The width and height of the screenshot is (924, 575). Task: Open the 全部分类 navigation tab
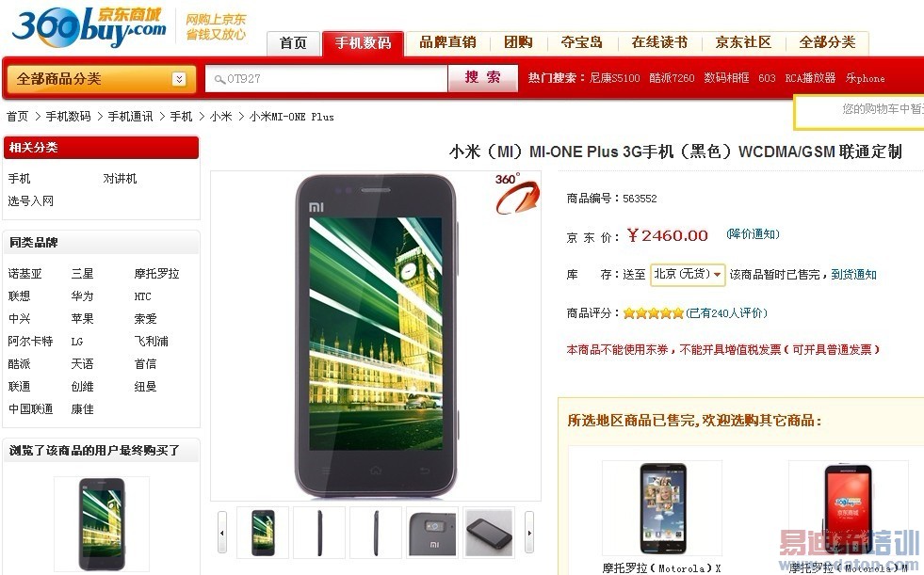point(827,42)
